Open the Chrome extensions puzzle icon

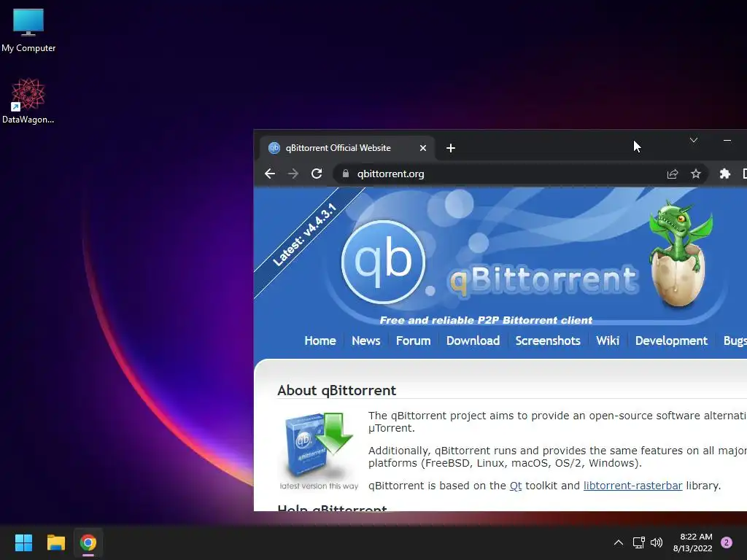(724, 174)
